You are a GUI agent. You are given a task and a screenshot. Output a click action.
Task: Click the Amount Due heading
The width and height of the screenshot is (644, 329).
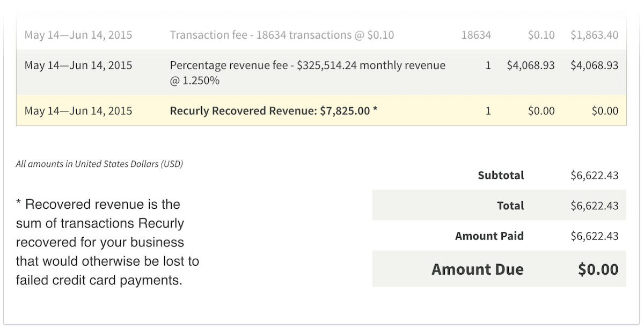(477, 269)
